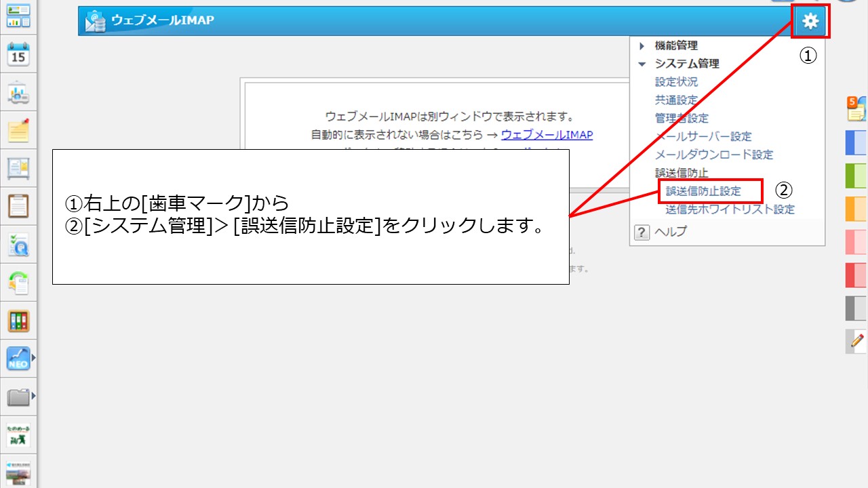Open the gray folder icon in sidebar
This screenshot has width=868, height=488.
[x=18, y=396]
